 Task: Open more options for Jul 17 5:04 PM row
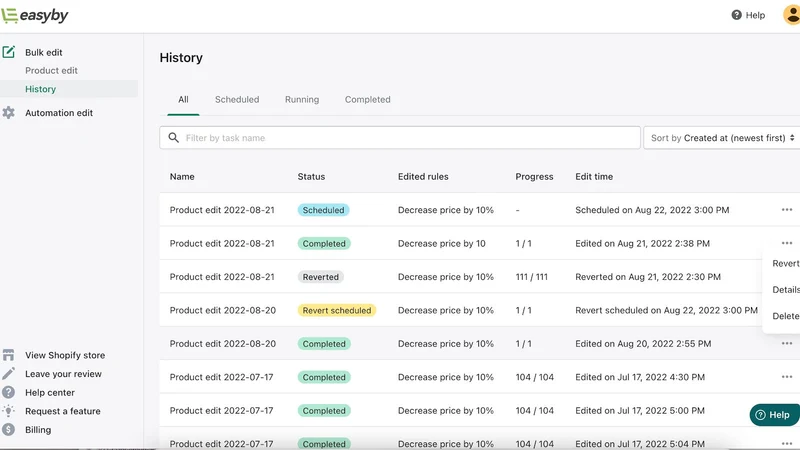(787, 443)
